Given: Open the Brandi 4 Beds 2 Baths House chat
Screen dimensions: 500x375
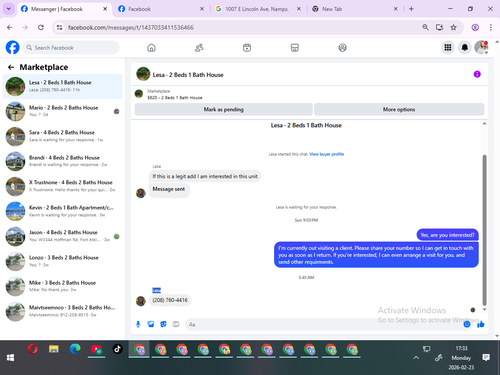Looking at the screenshot, I should tap(63, 161).
